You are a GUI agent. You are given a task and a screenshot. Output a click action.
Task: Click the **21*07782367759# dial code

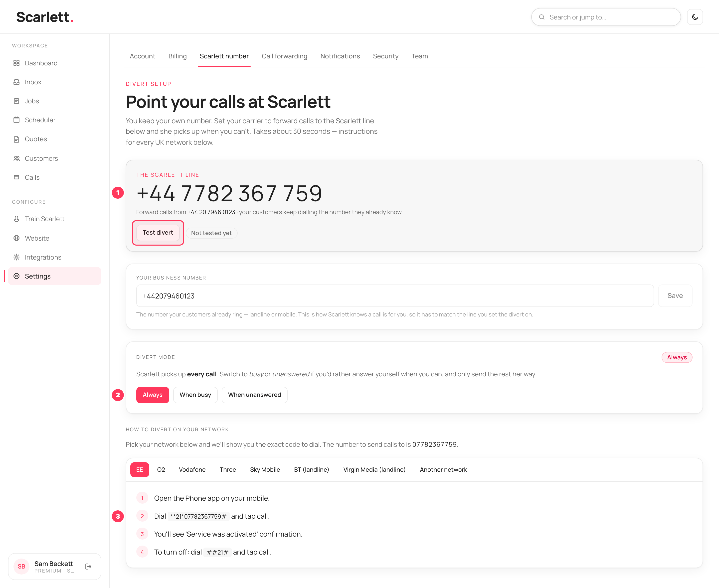tap(198, 516)
